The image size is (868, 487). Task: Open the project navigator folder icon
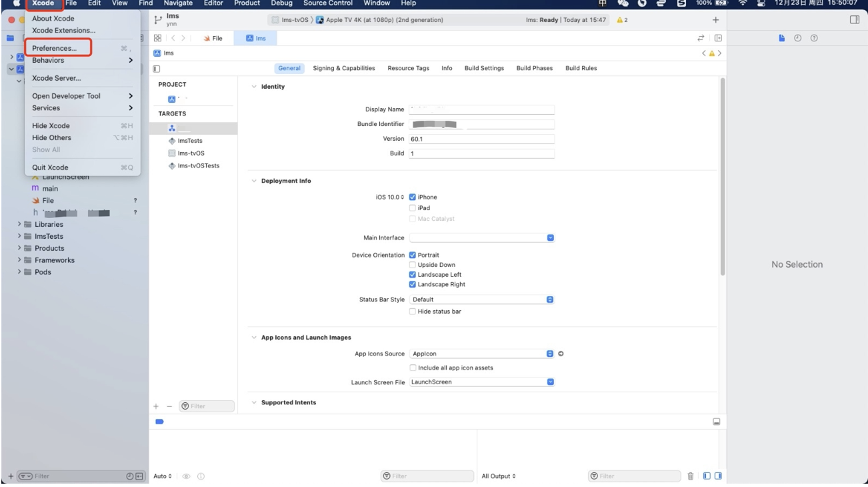tap(11, 38)
